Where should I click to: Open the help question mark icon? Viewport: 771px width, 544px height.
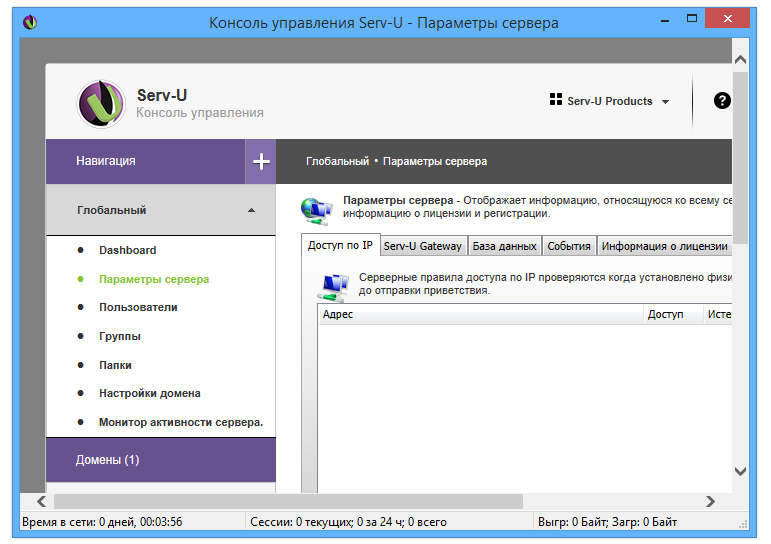[x=722, y=101]
